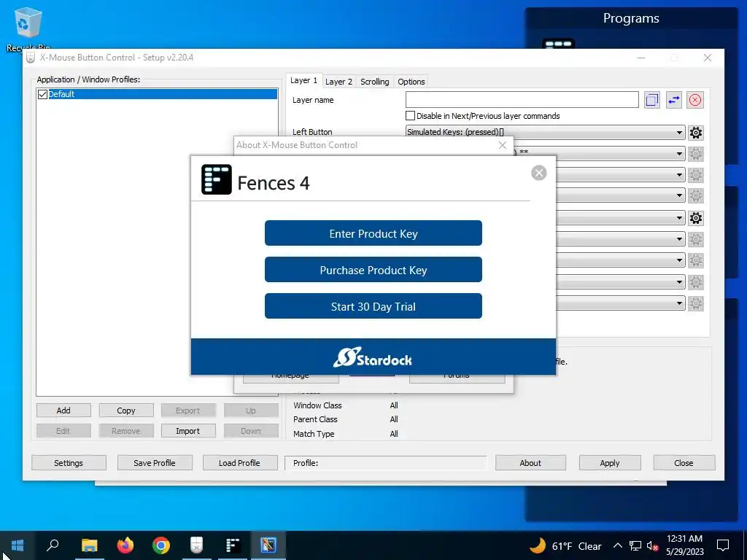Open the Scrolling tab
Screen dimensions: 747x560
pyautogui.click(x=374, y=82)
